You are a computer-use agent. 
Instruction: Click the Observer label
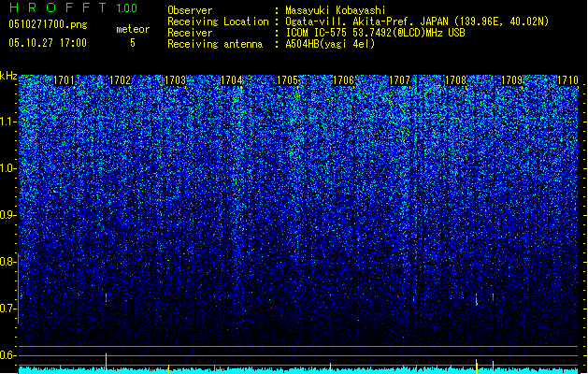(190, 10)
